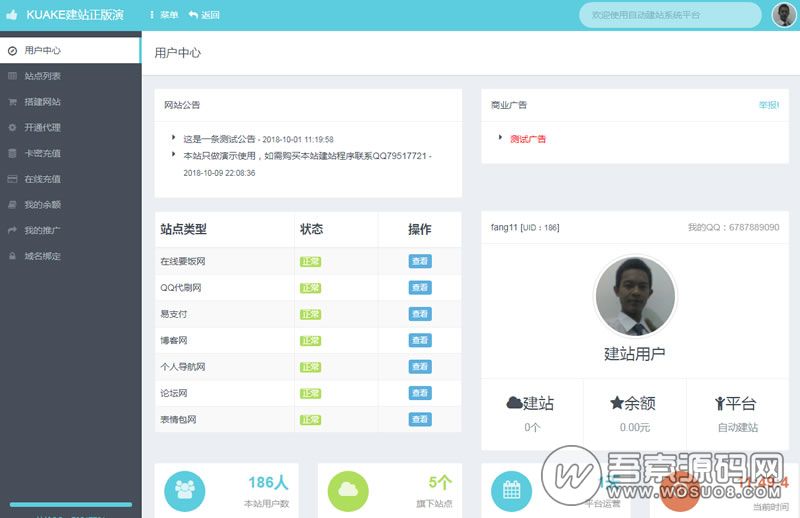Click the shopping cart icon beside 搭建网站
The height and width of the screenshot is (518, 800).
point(12,102)
